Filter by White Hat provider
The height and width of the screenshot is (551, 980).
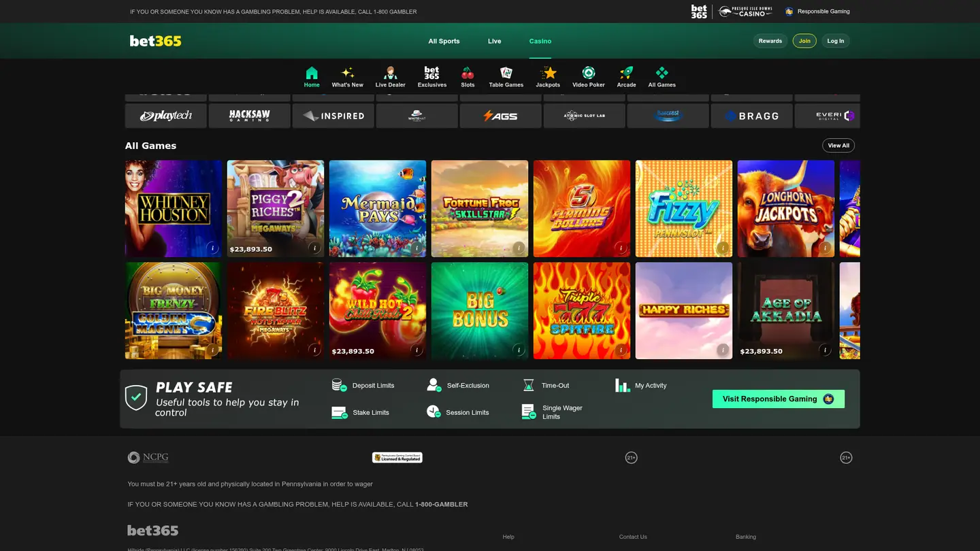click(x=417, y=116)
